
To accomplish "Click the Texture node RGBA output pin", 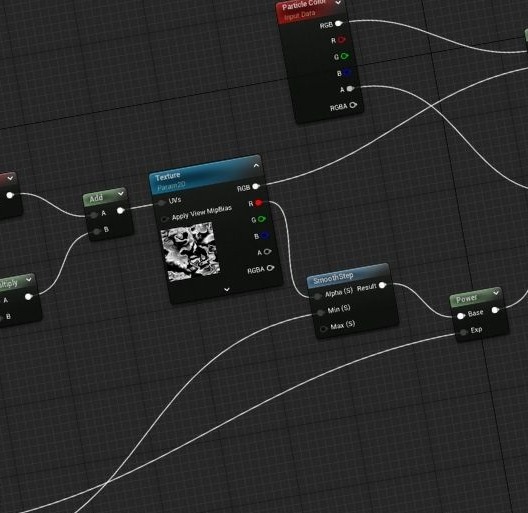I will (x=270, y=268).
